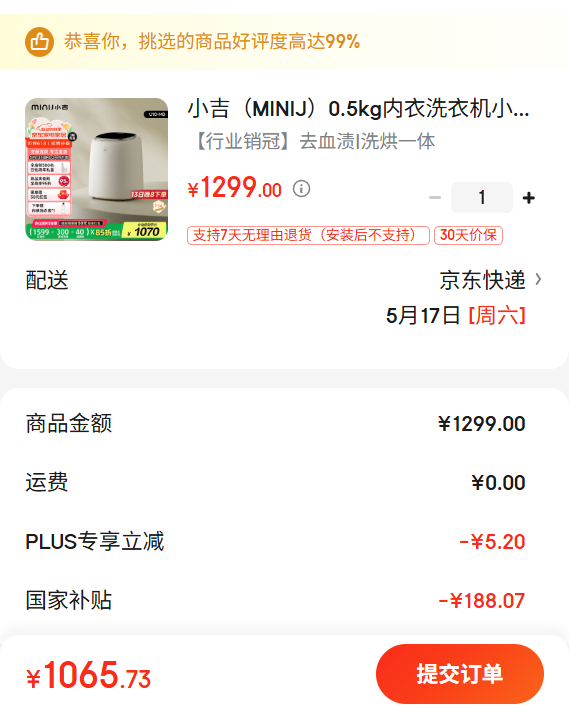Submit order with 提交订单 button

[x=460, y=674]
